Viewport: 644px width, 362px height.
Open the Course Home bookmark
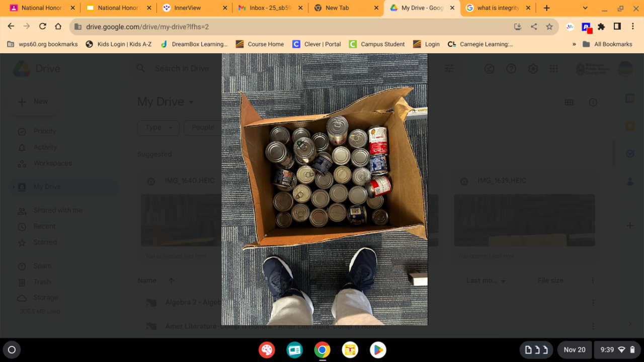[x=260, y=44]
